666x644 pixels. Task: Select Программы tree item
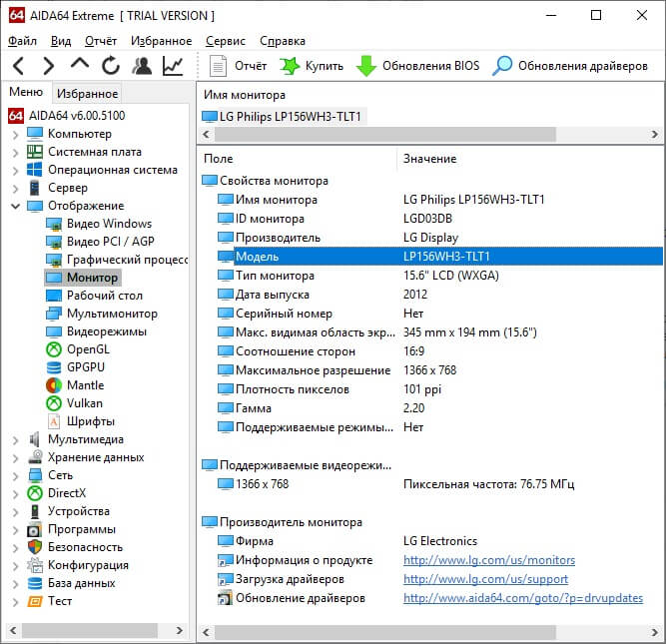pos(71,529)
